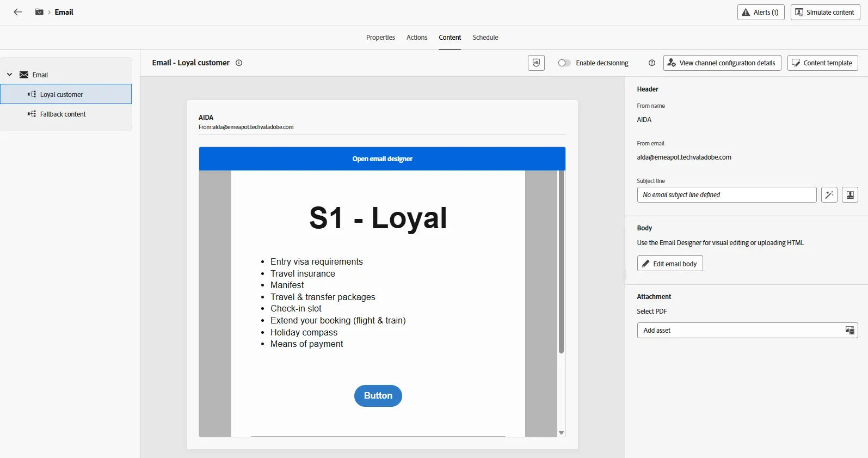The image size is (868, 458).
Task: Open Alerts (1) button
Action: click(x=761, y=12)
